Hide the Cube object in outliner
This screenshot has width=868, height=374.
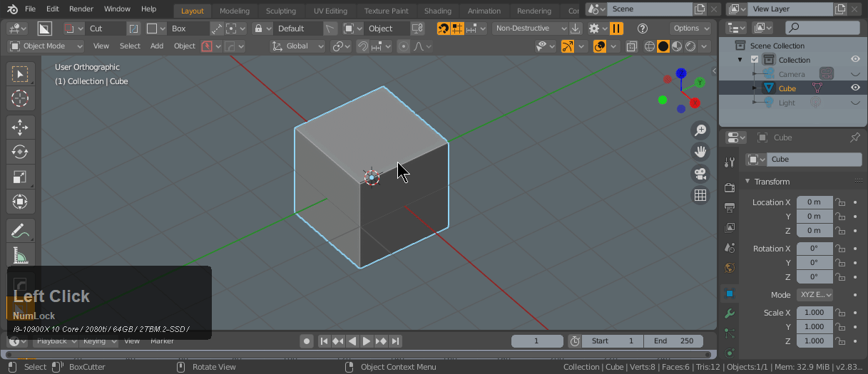(855, 88)
